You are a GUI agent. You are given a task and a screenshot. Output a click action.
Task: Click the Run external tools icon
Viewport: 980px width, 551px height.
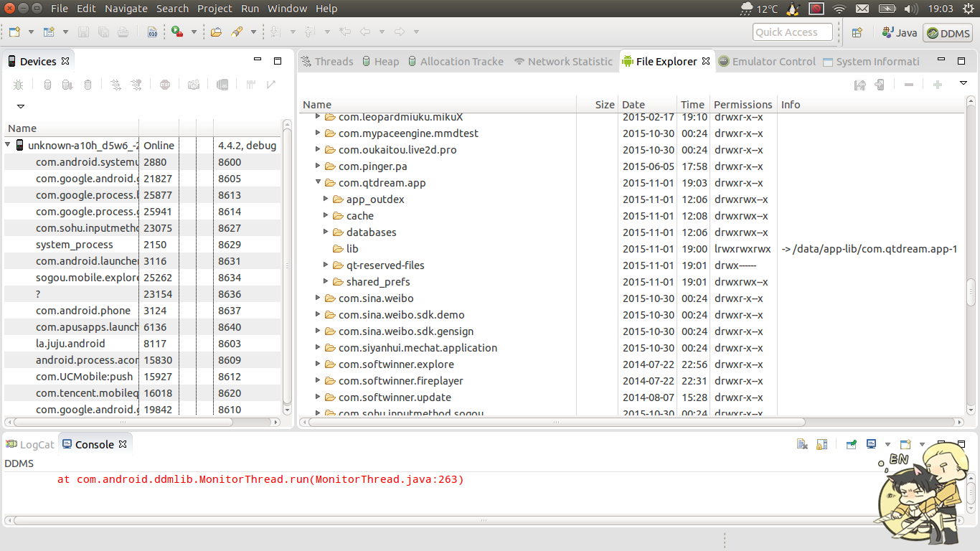pos(176,32)
